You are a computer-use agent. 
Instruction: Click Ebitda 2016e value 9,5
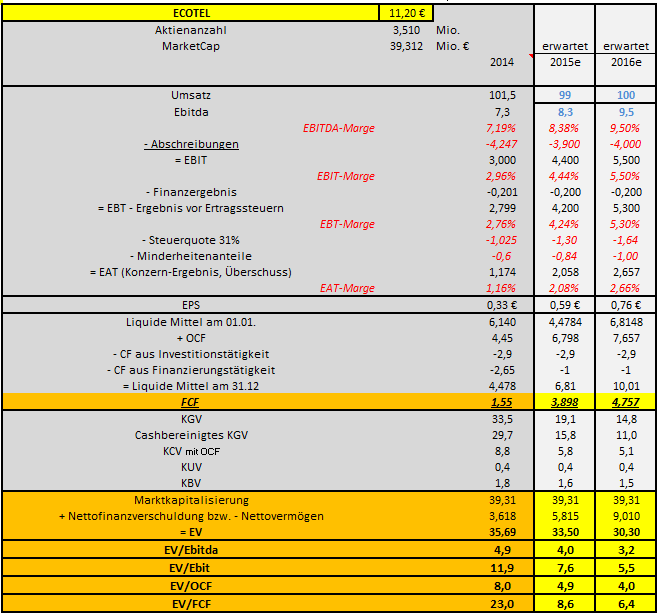626,112
